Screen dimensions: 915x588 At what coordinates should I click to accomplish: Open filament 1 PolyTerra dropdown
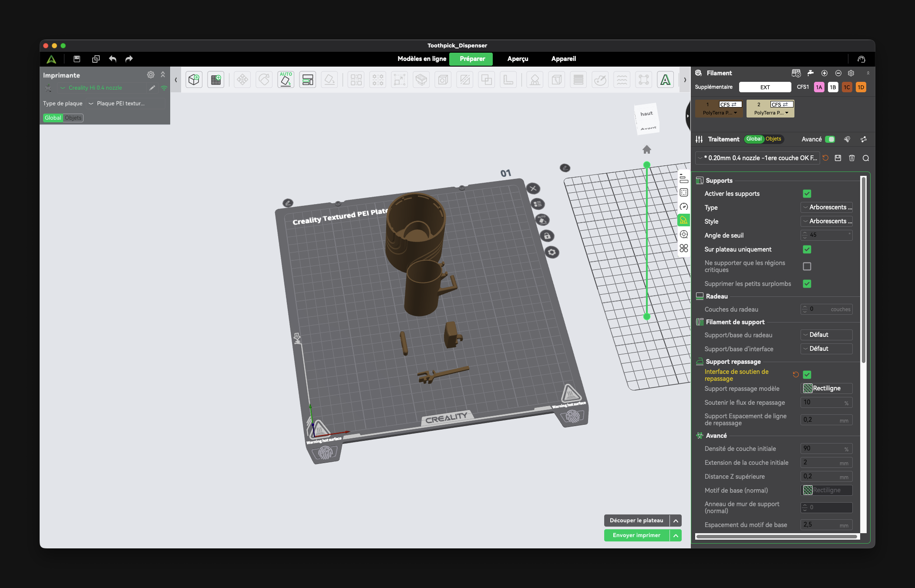720,113
